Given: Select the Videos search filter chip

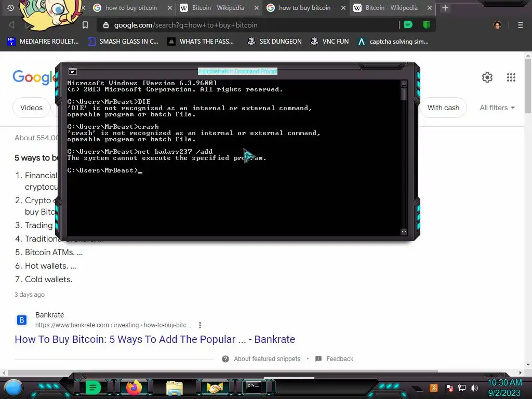Looking at the screenshot, I should point(31,108).
